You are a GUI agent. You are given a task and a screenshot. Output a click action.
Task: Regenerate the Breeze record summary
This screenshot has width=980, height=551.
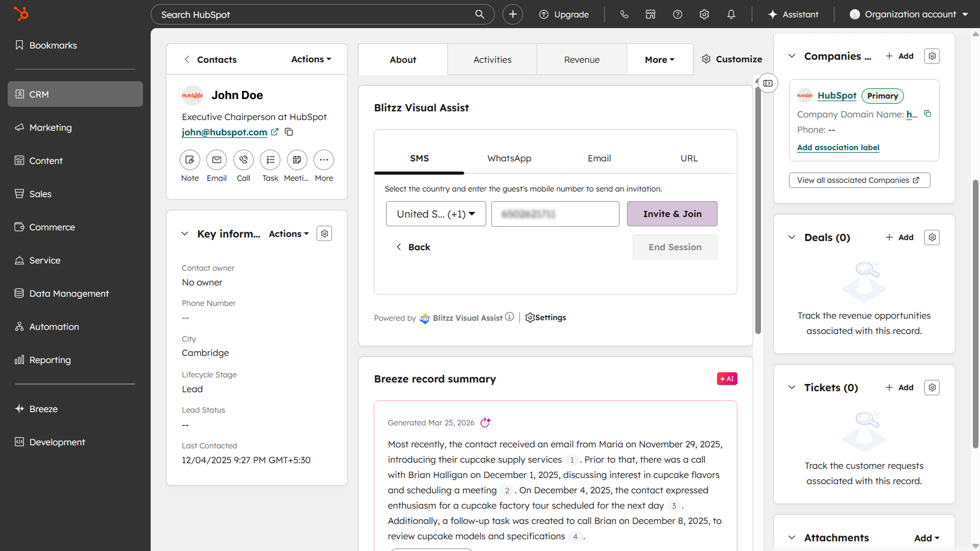click(x=485, y=422)
